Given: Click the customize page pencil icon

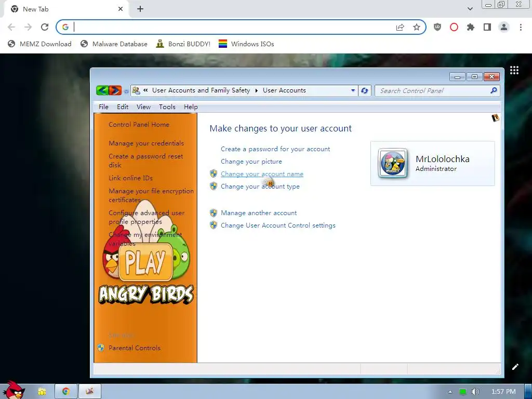Looking at the screenshot, I should click(x=515, y=367).
